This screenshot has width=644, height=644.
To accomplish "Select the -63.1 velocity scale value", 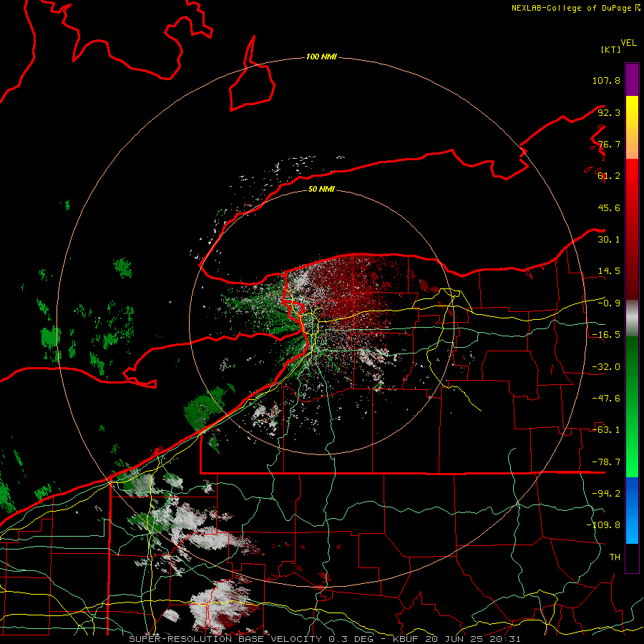I will pos(606,430).
